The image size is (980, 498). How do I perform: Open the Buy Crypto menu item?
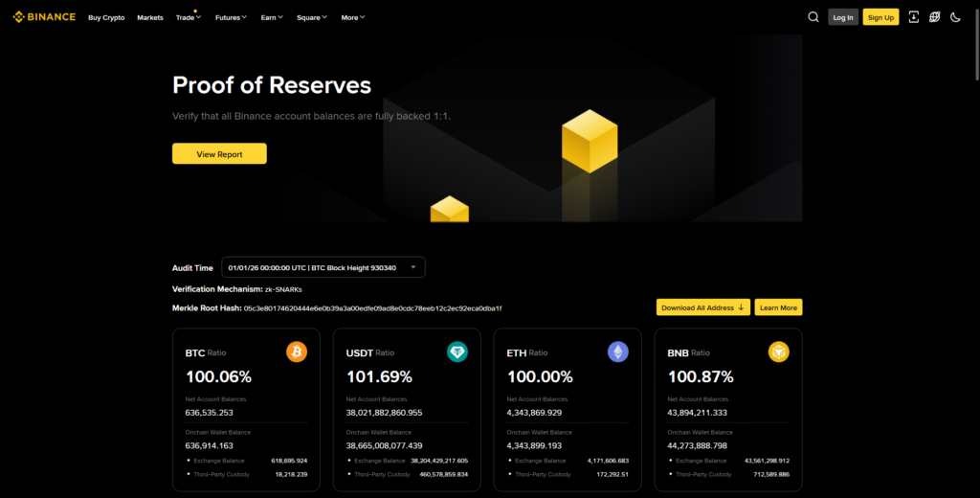(106, 17)
